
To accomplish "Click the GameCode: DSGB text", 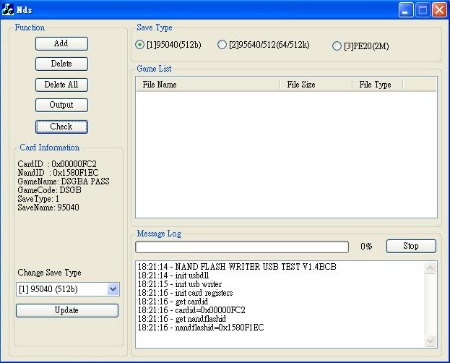I will pos(49,190).
